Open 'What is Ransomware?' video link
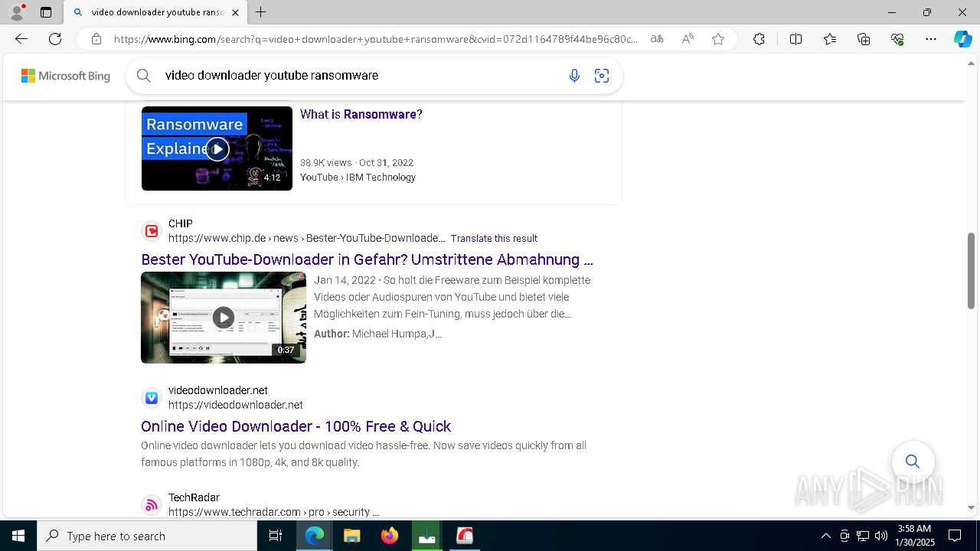Viewport: 980px width, 551px height. (x=361, y=114)
